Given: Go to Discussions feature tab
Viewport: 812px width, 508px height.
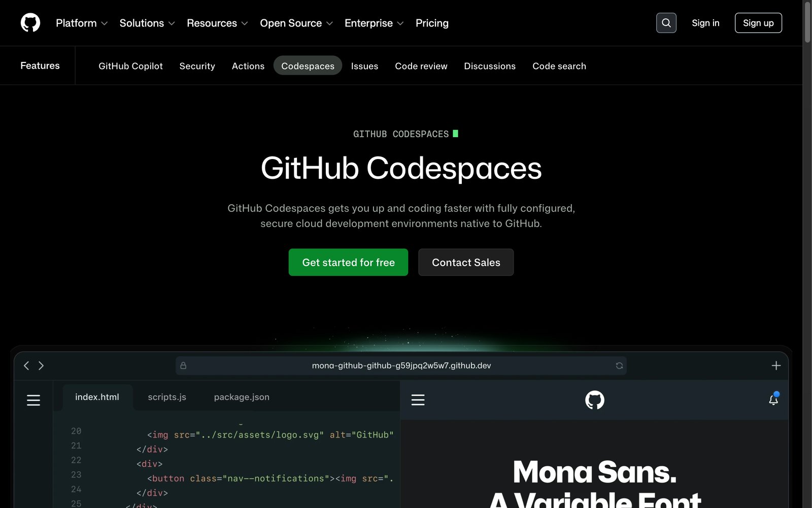Looking at the screenshot, I should click(490, 66).
